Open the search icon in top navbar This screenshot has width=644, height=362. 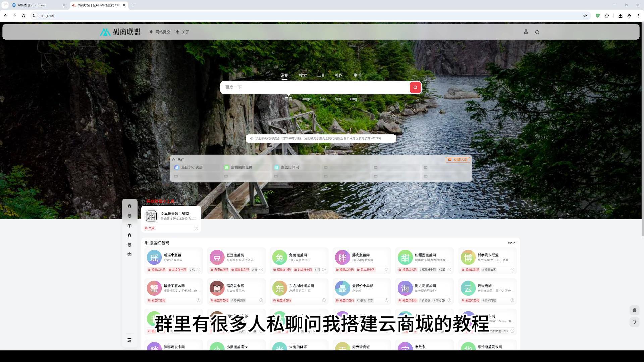537,32
